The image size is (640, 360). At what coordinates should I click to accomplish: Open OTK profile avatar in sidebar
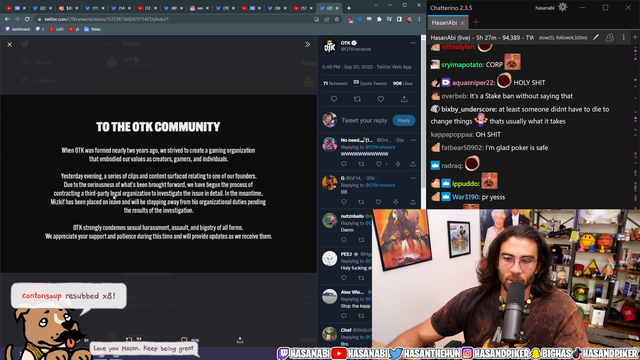pos(330,46)
